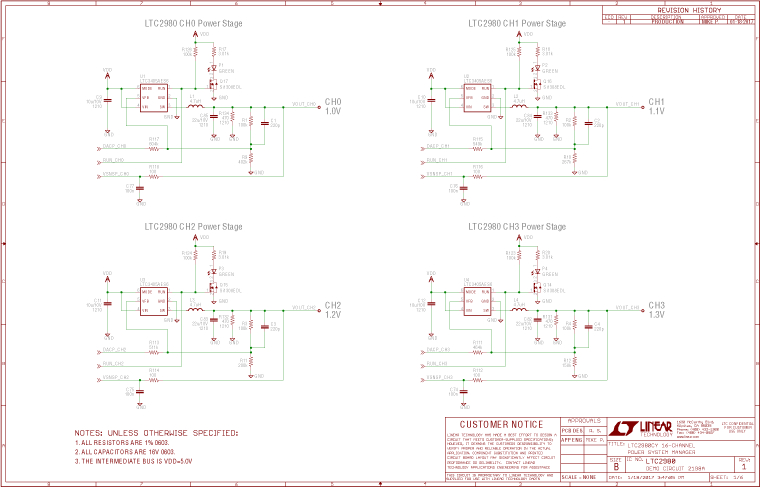Viewport: 760px width, 487px height.
Task: Click the 'POWER SYSTEM MANAGER' title text
Action: coord(661,452)
